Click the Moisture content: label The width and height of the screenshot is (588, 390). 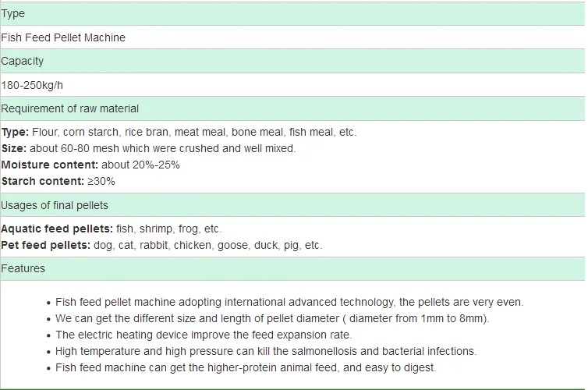pos(49,165)
